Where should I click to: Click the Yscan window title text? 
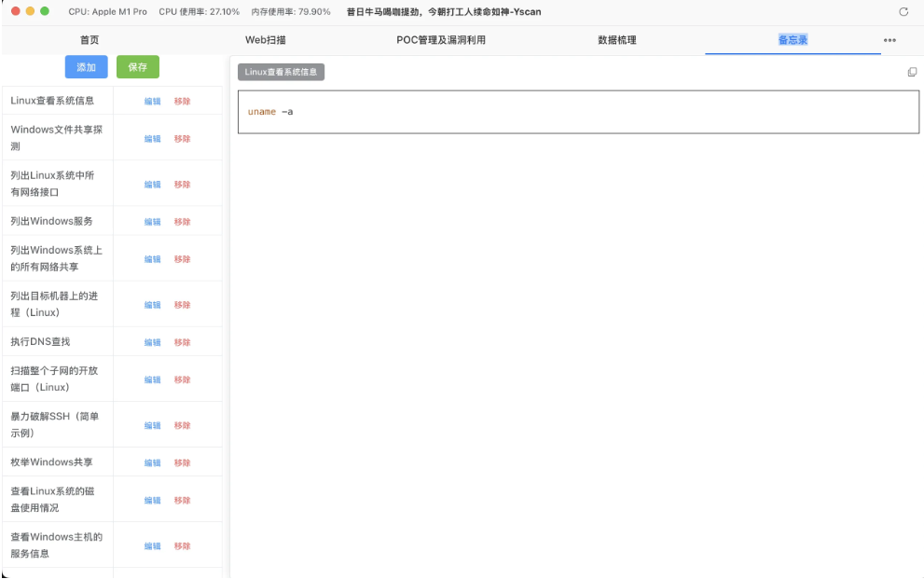(444, 12)
